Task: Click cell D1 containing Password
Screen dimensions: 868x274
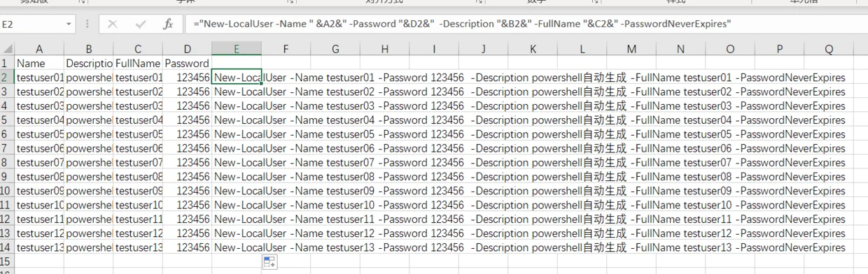Action: click(x=187, y=63)
